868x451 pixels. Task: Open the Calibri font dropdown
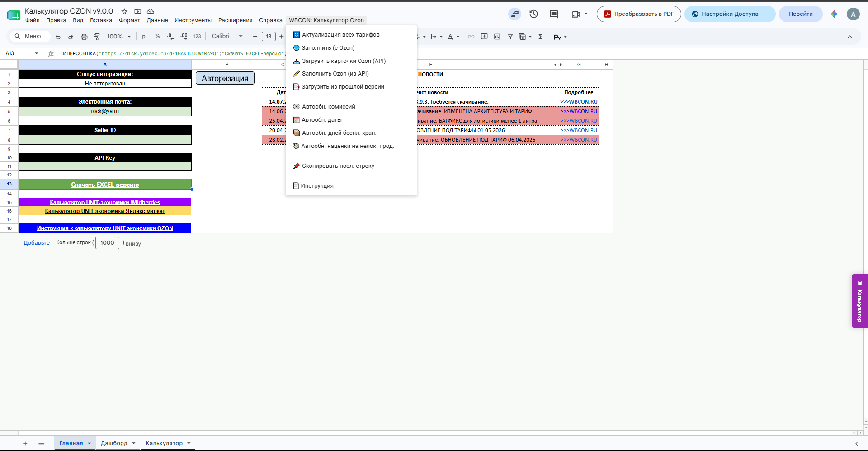tap(227, 37)
